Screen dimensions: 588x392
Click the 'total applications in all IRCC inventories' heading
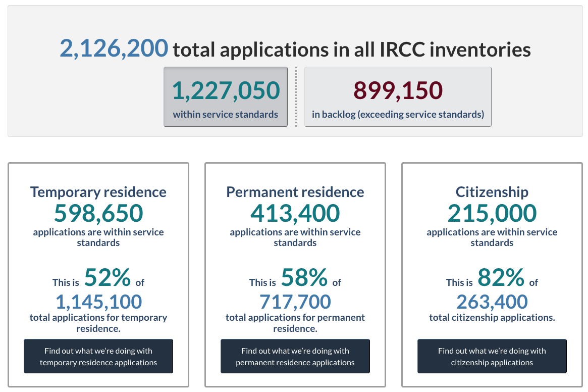[352, 50]
